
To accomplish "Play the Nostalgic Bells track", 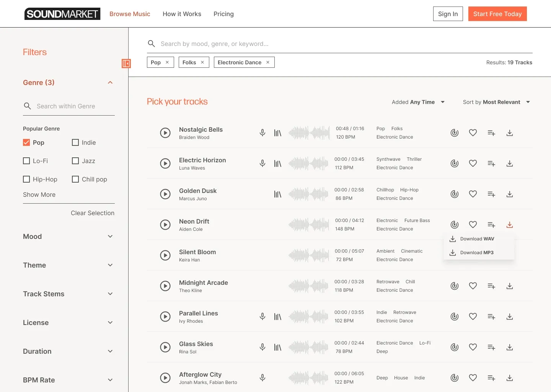I will [165, 133].
